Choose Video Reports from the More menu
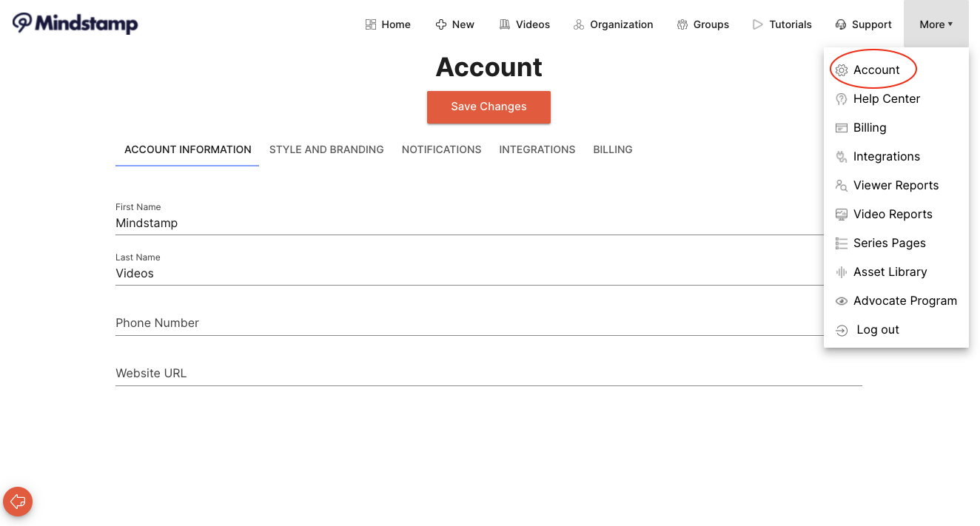The height and width of the screenshot is (526, 980). (x=893, y=214)
